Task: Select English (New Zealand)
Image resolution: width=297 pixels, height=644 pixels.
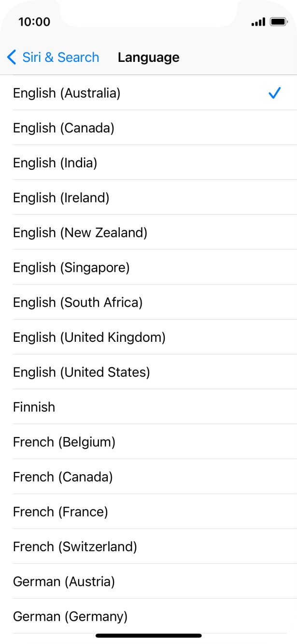Action: 81,232
